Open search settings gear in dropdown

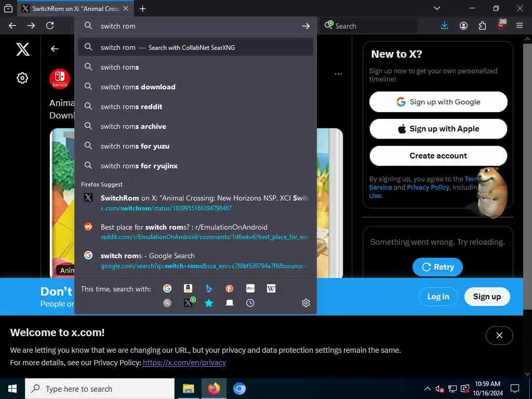[305, 303]
